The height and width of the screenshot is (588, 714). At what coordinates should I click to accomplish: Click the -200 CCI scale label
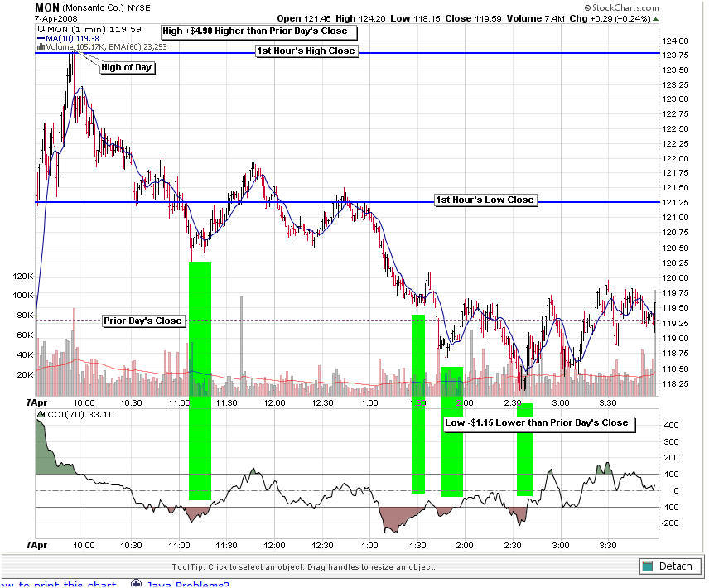[670, 523]
